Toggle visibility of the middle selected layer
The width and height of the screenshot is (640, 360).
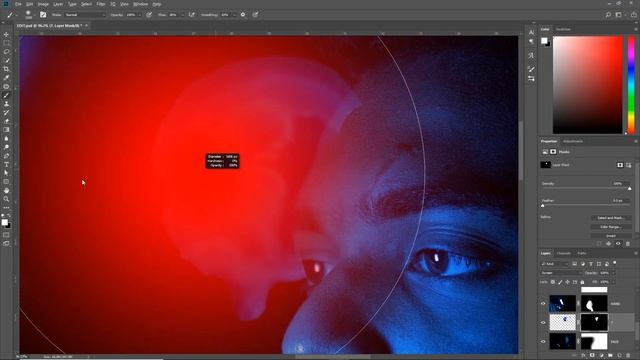[x=543, y=322]
